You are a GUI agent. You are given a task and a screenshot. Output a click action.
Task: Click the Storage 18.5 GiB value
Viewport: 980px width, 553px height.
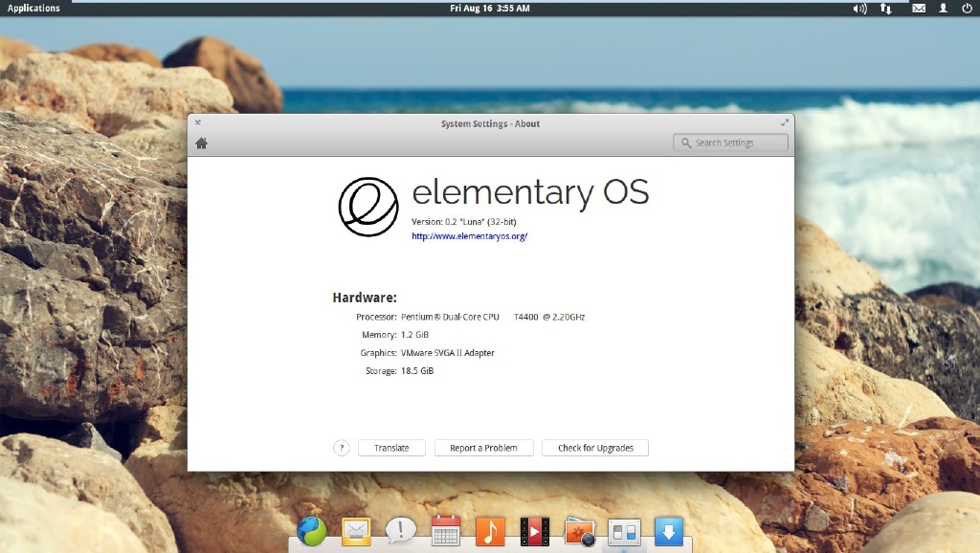tap(417, 371)
